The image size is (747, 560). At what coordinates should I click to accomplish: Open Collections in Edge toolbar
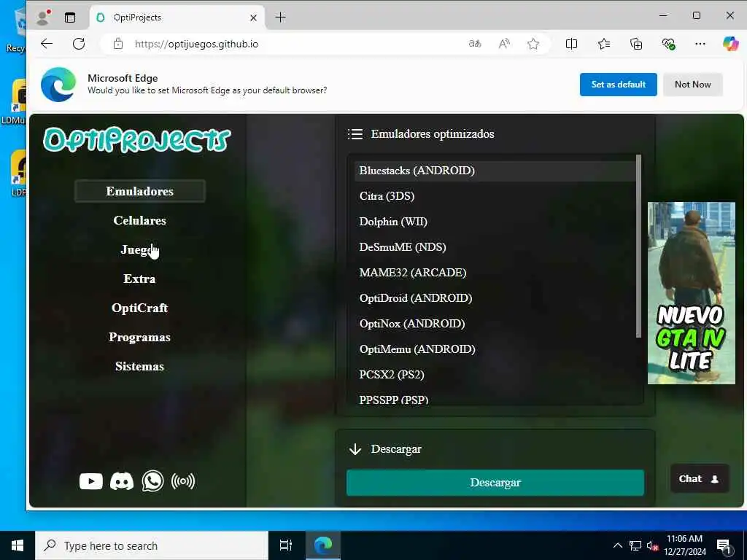tap(636, 44)
